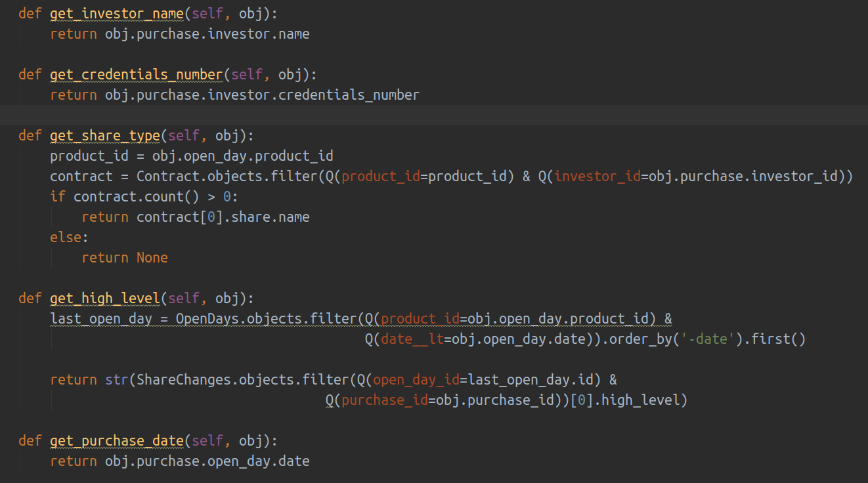Click the get_credentials_number function name
This screenshot has height=483, width=868.
click(137, 74)
